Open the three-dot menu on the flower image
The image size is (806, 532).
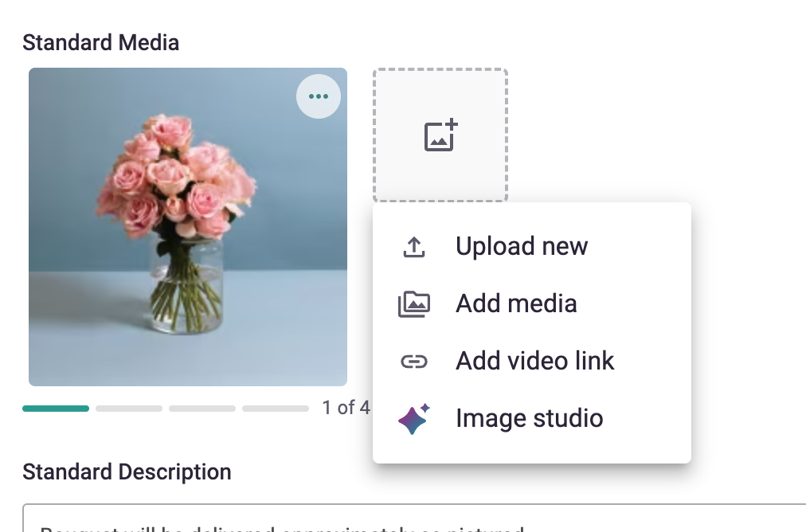click(319, 96)
